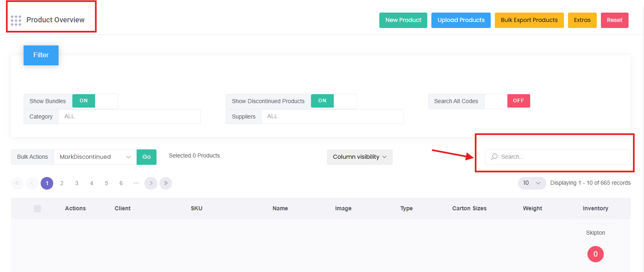Go to page 3 of results
This screenshot has height=272, width=644.
76,183
